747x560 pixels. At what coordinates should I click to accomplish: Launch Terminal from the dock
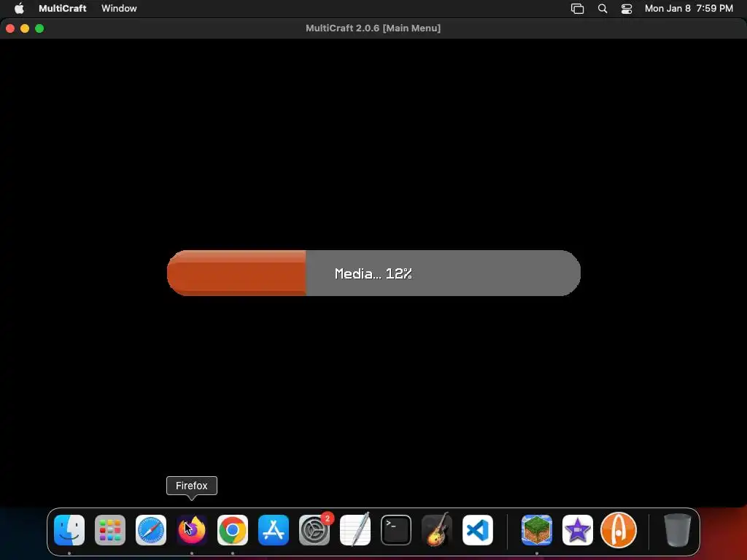(396, 530)
